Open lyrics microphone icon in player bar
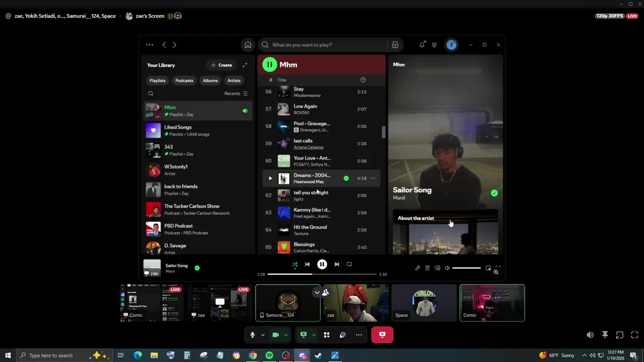Image resolution: width=644 pixels, height=362 pixels. point(418,268)
